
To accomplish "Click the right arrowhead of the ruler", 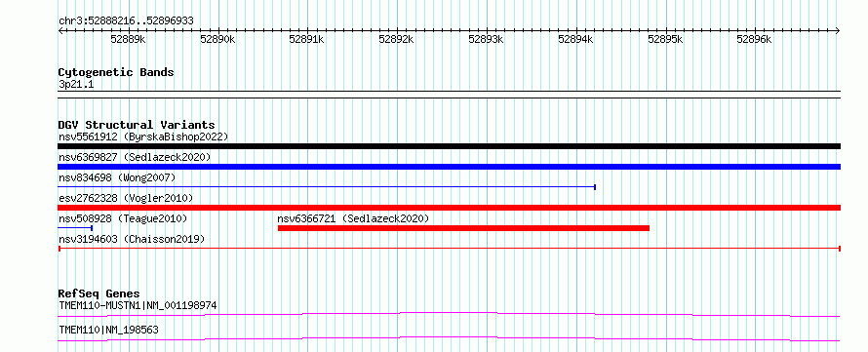I will tap(838, 30).
